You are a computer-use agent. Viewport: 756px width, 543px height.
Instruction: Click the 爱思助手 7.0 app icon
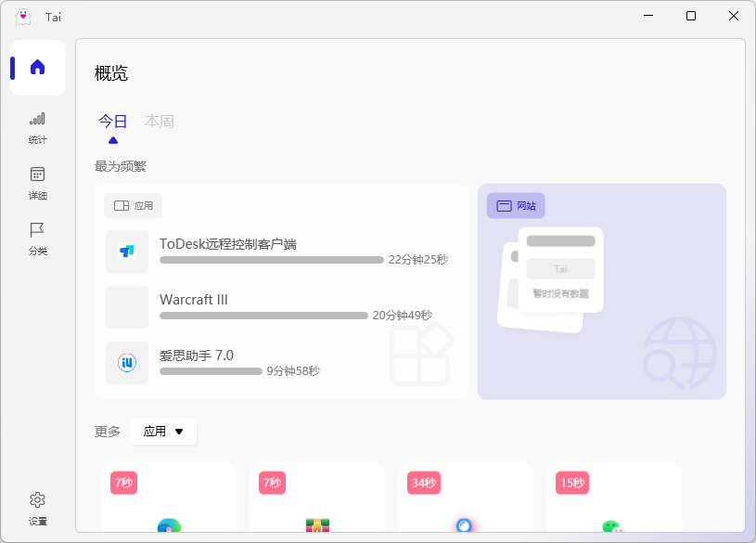pos(127,363)
